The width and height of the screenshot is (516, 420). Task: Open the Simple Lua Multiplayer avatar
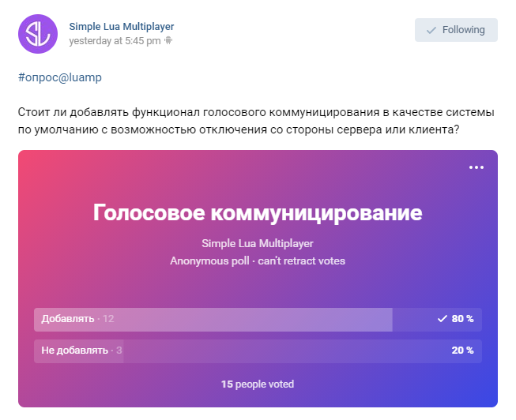38,34
